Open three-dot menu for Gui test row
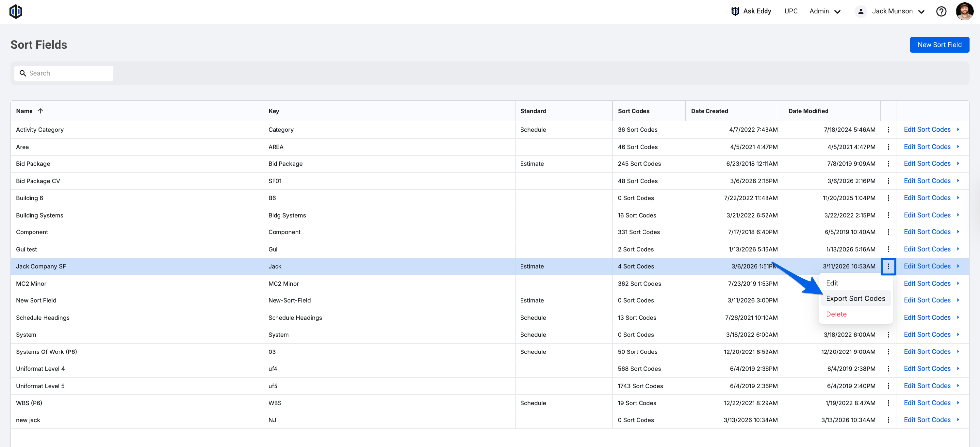This screenshot has height=447, width=980. point(888,249)
